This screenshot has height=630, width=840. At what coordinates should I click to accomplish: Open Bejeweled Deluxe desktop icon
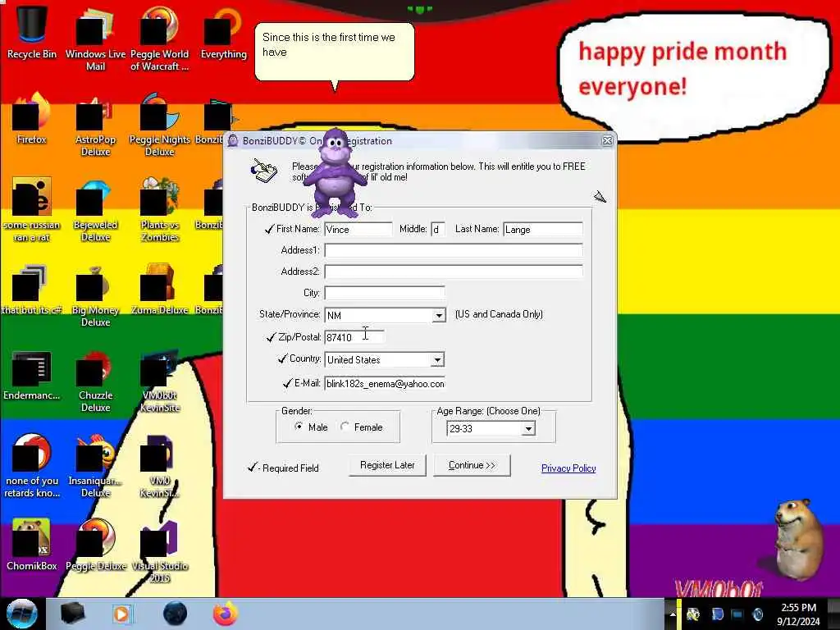click(95, 210)
